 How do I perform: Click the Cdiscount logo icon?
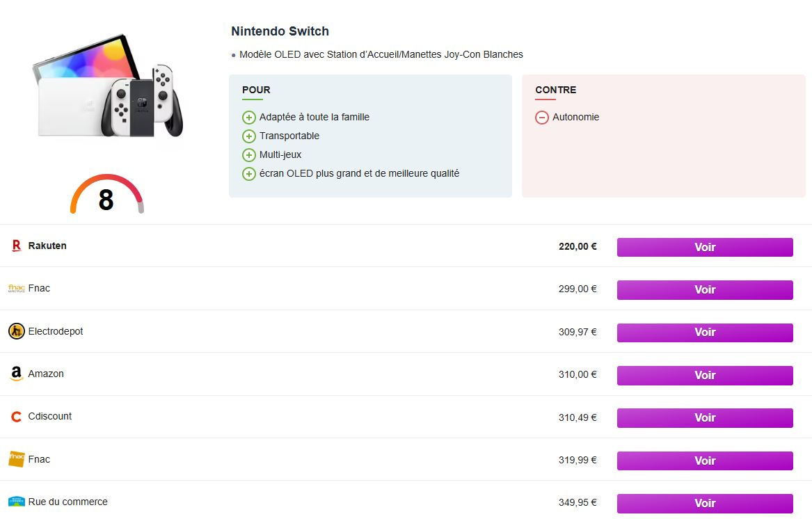tap(17, 417)
